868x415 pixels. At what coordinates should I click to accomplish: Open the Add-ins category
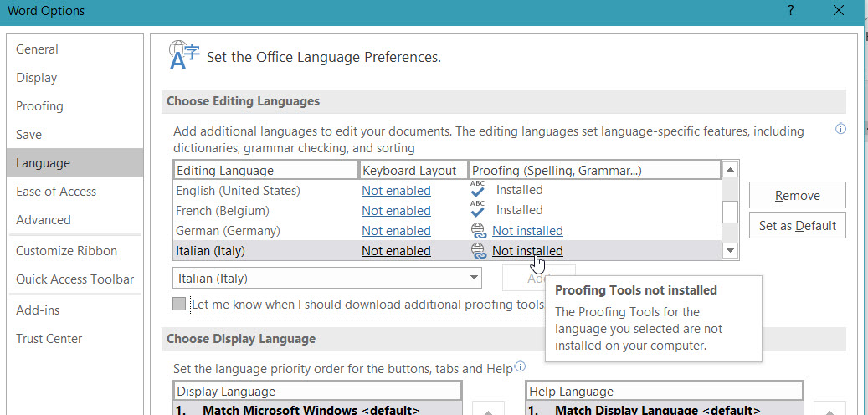(74, 310)
